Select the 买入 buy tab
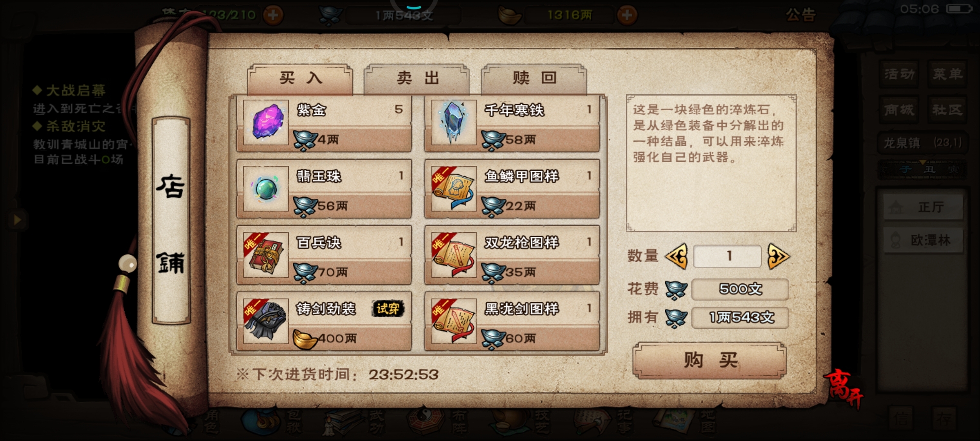The height and width of the screenshot is (441, 980). [x=300, y=78]
